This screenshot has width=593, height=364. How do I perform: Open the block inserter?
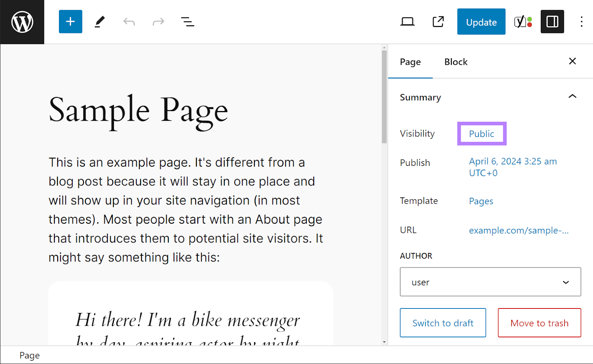tap(70, 21)
